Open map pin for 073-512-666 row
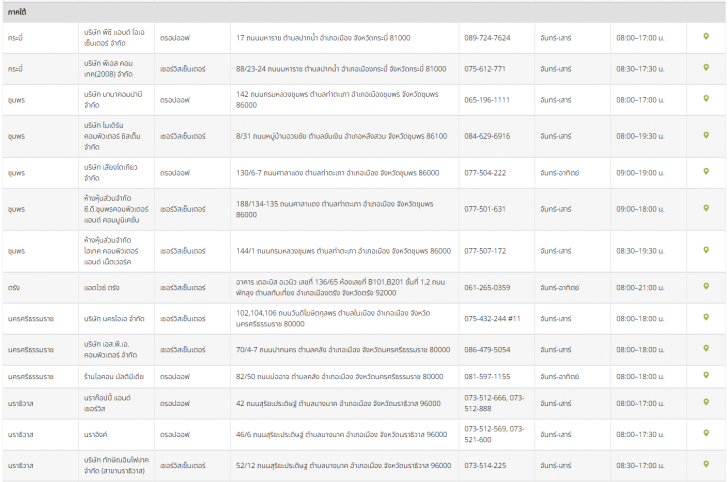Image resolution: width=728 pixels, height=482 pixels. pos(706,402)
